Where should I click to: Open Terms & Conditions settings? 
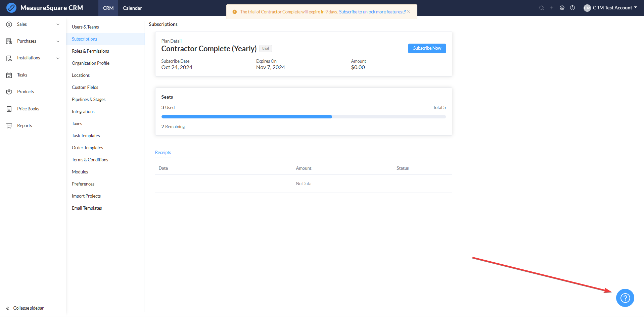pyautogui.click(x=105, y=160)
